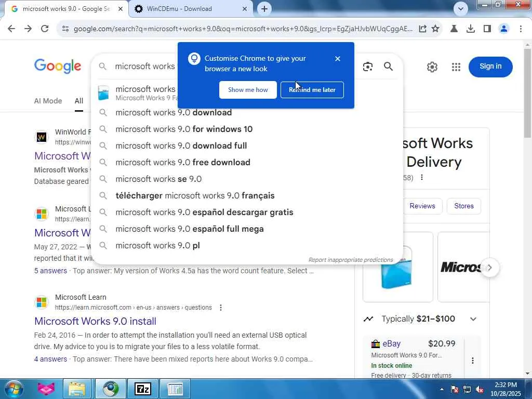This screenshot has width=532, height=399.
Task: Open Chrome profile avatar
Action: (504, 29)
